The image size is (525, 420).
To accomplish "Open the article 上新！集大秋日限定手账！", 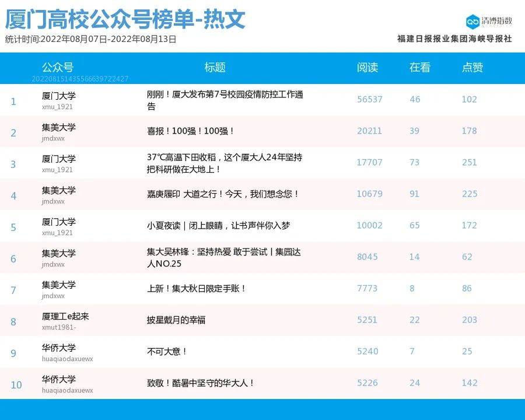I will (x=197, y=288).
